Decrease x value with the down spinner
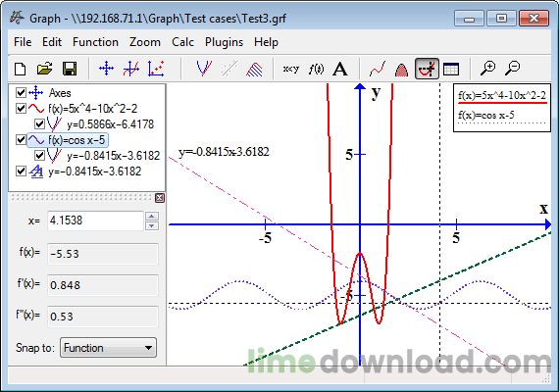The height and width of the screenshot is (392, 559). click(x=152, y=225)
